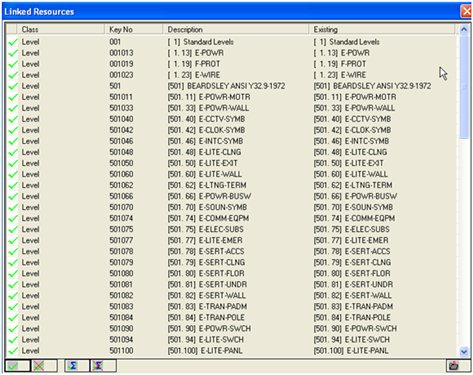Select key number 501078
Screen dimensions: 473x375
tap(121, 251)
